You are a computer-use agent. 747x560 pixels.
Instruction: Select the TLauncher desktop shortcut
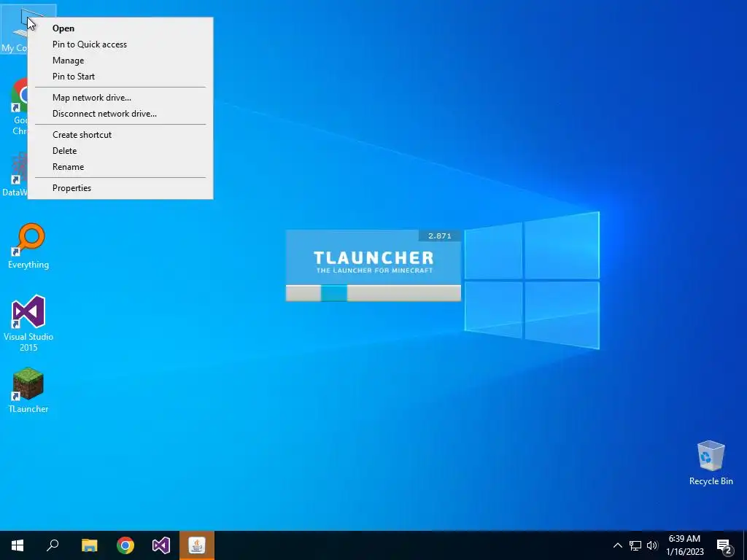click(x=28, y=390)
